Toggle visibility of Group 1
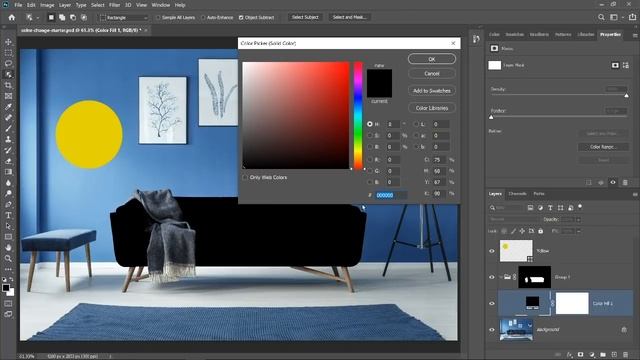The height and width of the screenshot is (360, 640). (x=492, y=277)
